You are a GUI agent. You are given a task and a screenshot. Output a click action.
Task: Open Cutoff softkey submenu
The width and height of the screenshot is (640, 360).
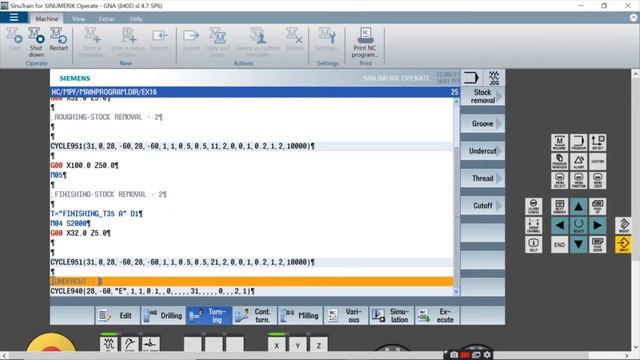[x=482, y=206]
